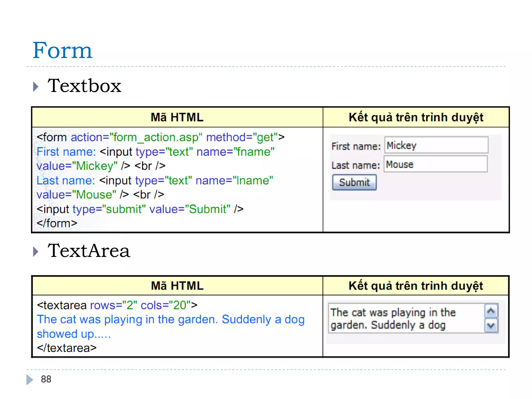
Task: Click the Submit button in the form preview
Action: (354, 182)
